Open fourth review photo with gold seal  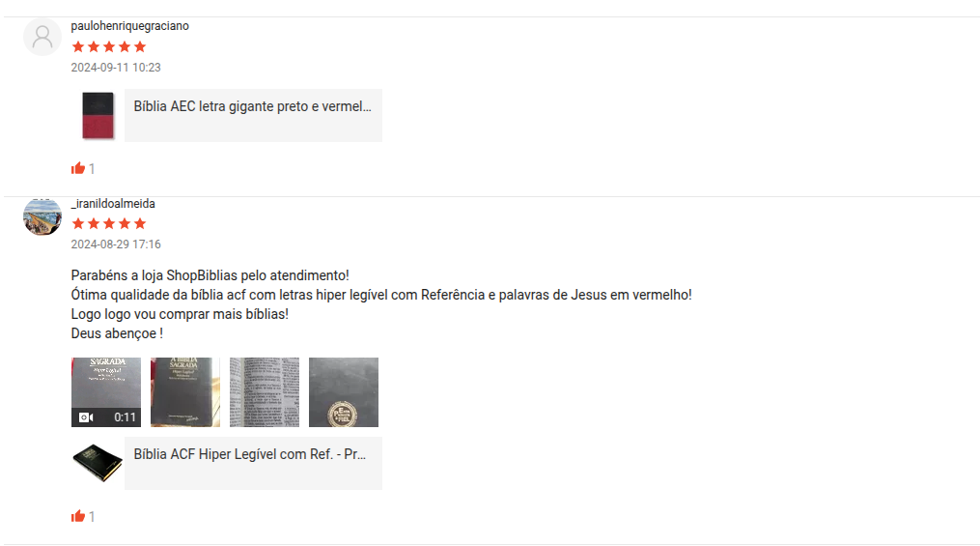[344, 392]
